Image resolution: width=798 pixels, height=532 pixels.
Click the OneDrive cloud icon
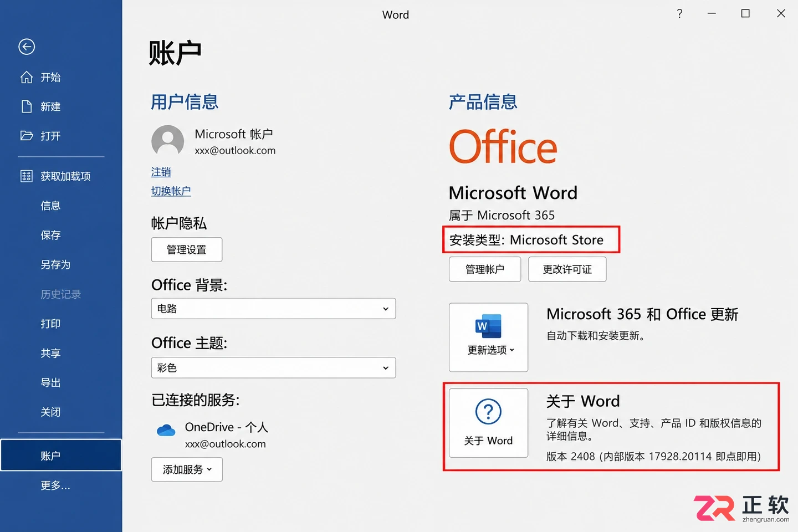coord(166,430)
